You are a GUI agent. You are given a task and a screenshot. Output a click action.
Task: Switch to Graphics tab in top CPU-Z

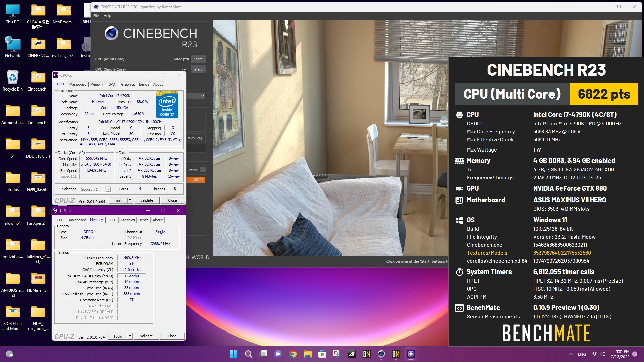[128, 84]
